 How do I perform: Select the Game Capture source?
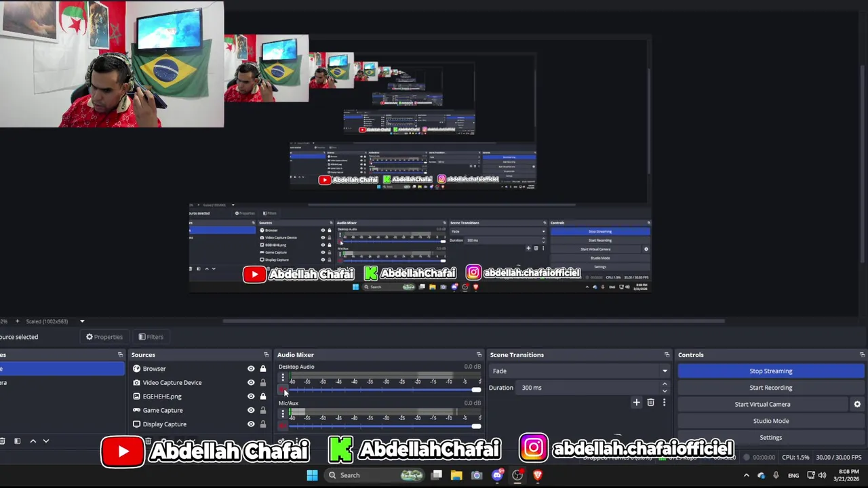199,410
